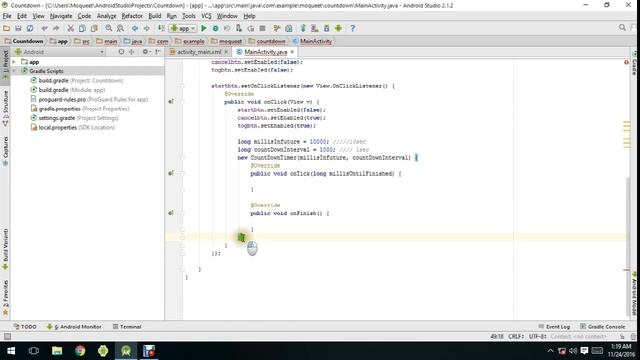
Task: Open the File menu
Action: [x=7, y=16]
